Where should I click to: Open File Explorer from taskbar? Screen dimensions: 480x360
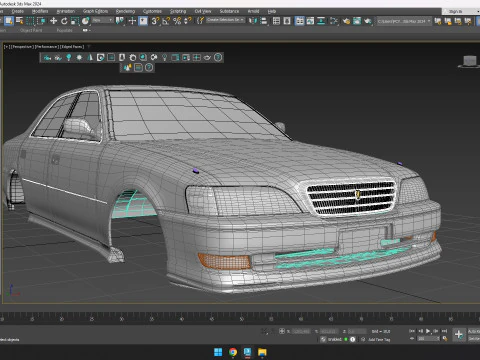[x=262, y=352]
